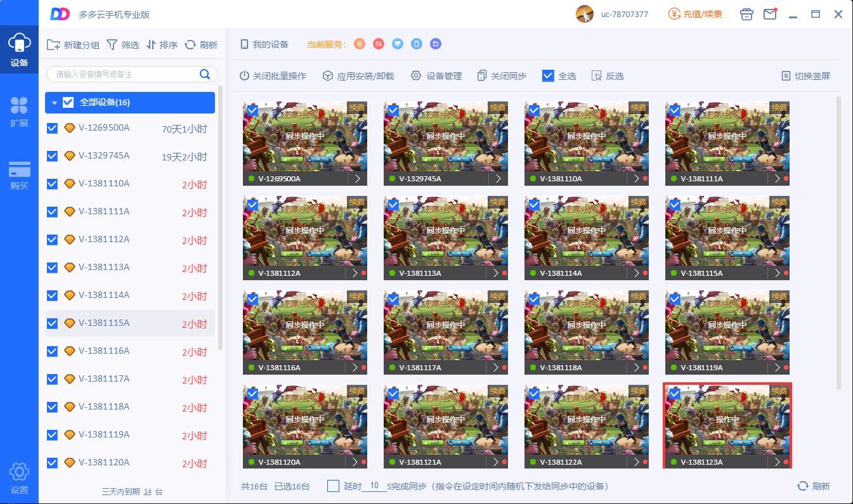Open the 设置 settings gear in sidebar

[x=19, y=478]
